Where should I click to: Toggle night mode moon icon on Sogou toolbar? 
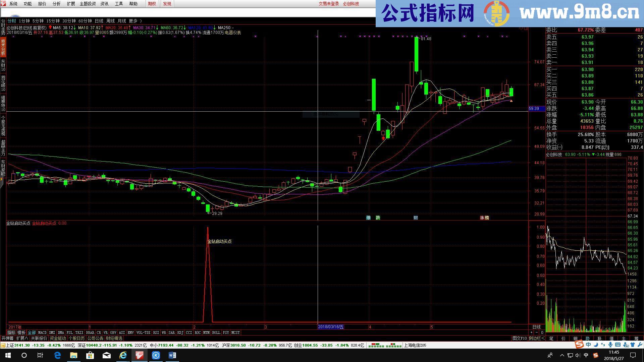[596, 345]
